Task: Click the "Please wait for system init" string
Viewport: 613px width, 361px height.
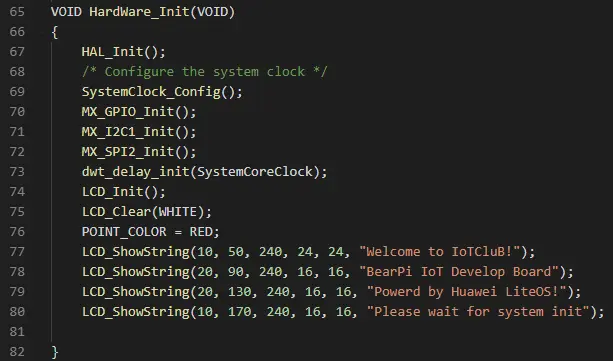Action: (478, 312)
